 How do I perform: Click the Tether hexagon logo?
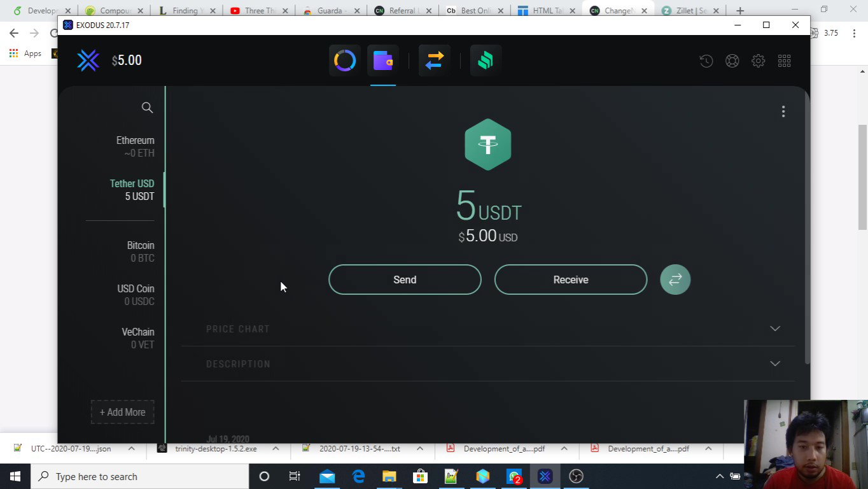[487, 145]
